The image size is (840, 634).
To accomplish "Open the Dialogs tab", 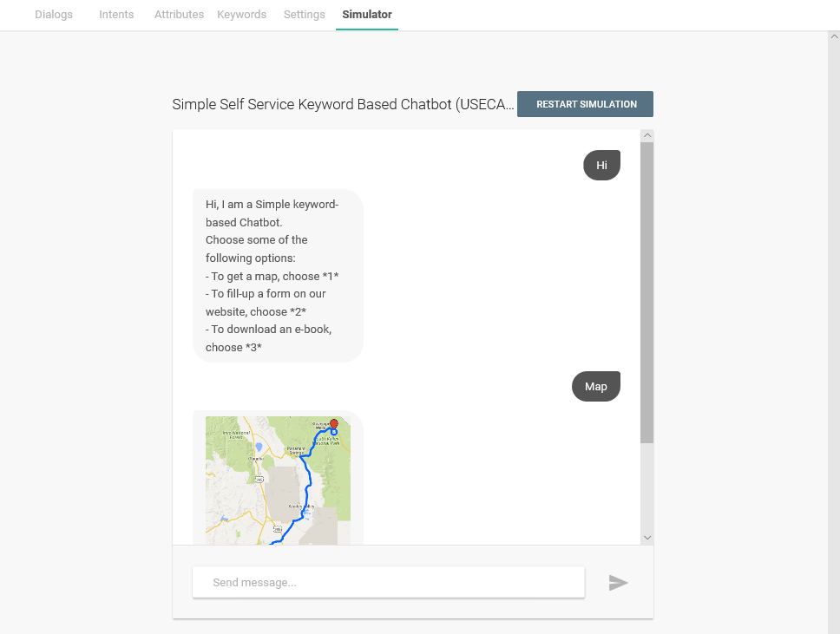I will click(x=54, y=15).
